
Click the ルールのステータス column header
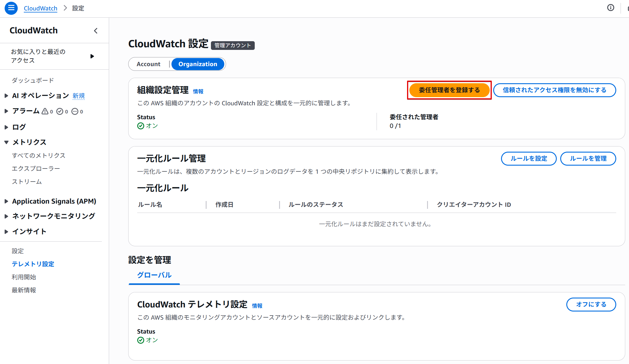(x=316, y=204)
